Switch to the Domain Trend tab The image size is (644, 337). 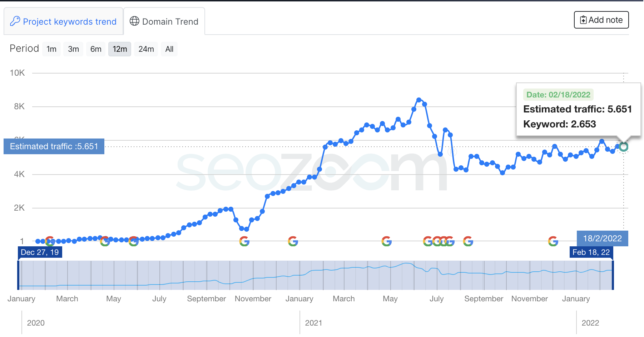tap(164, 21)
